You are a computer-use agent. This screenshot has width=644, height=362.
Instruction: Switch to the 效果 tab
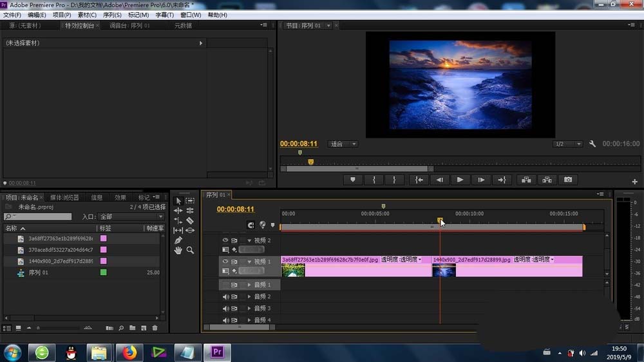(x=120, y=198)
